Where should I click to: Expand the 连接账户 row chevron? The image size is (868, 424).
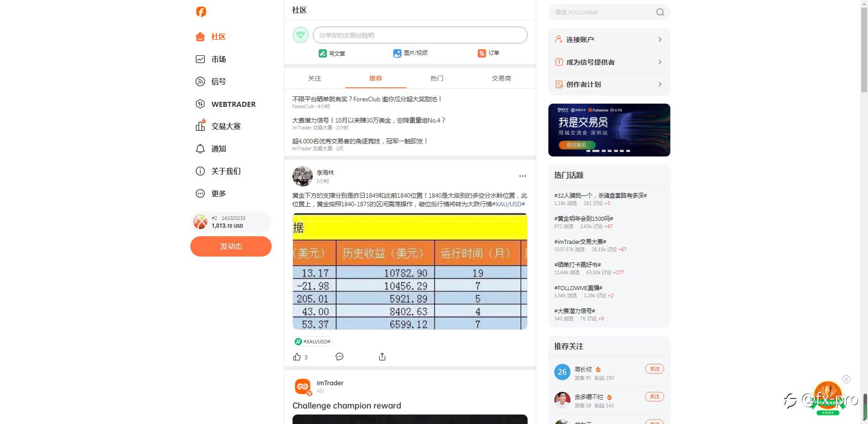[660, 40]
